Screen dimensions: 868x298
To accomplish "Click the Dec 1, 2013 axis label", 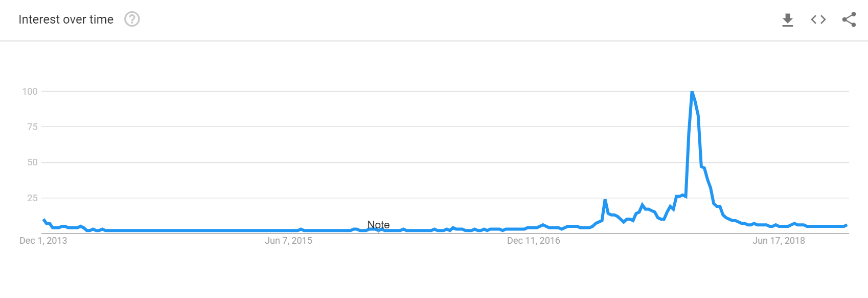I will point(43,241).
